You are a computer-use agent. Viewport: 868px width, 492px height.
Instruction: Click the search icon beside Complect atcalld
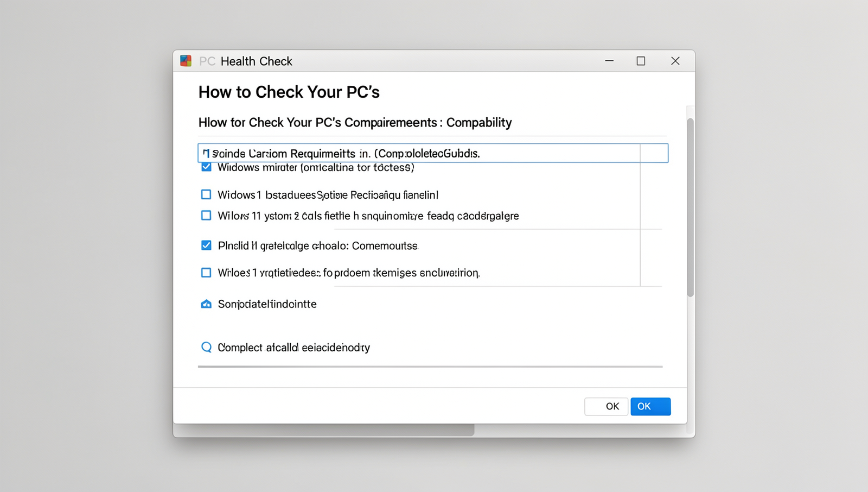206,347
